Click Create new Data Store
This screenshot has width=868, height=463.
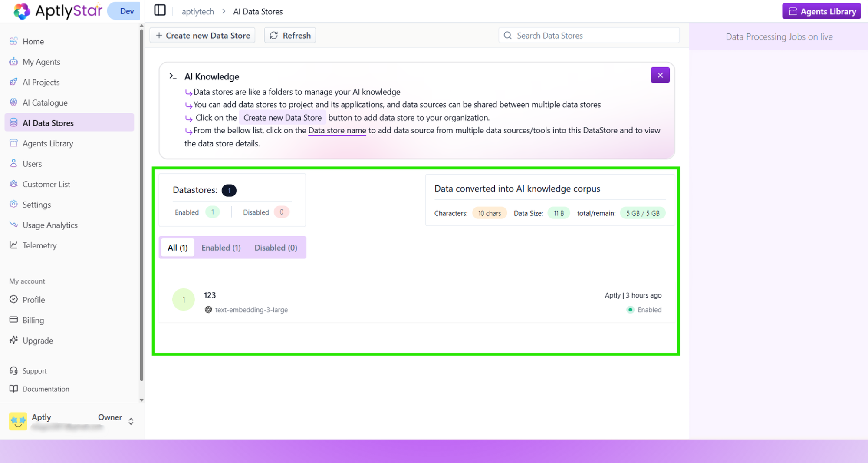202,35
